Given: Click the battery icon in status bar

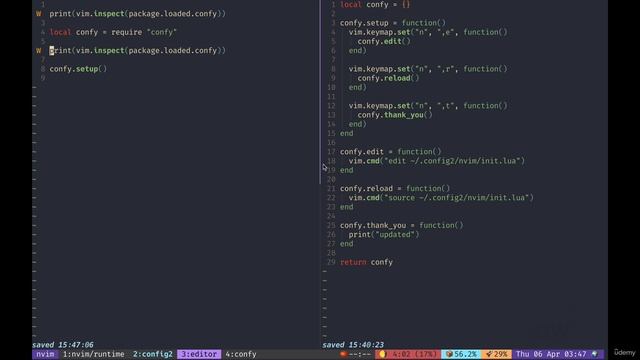Looking at the screenshot, I should 383,354.
